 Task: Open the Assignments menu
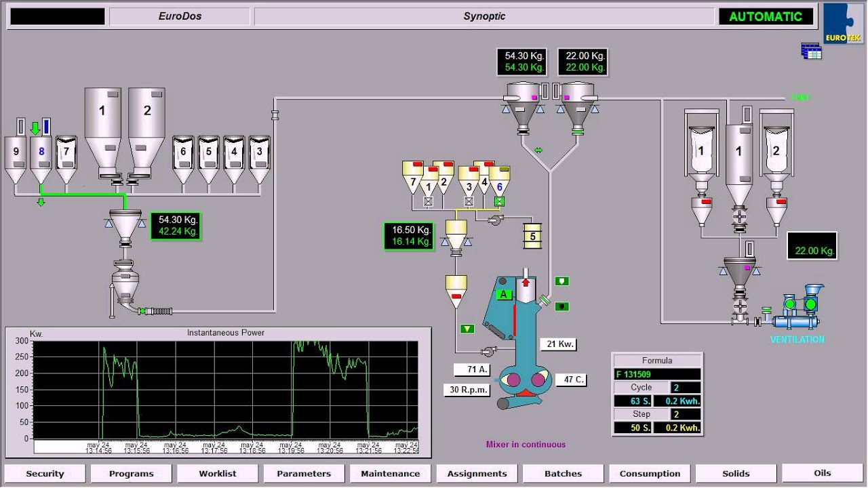[x=477, y=474]
